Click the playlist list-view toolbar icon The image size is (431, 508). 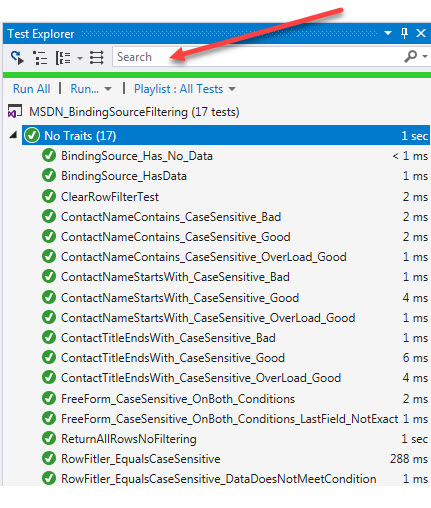pyautogui.click(x=97, y=58)
